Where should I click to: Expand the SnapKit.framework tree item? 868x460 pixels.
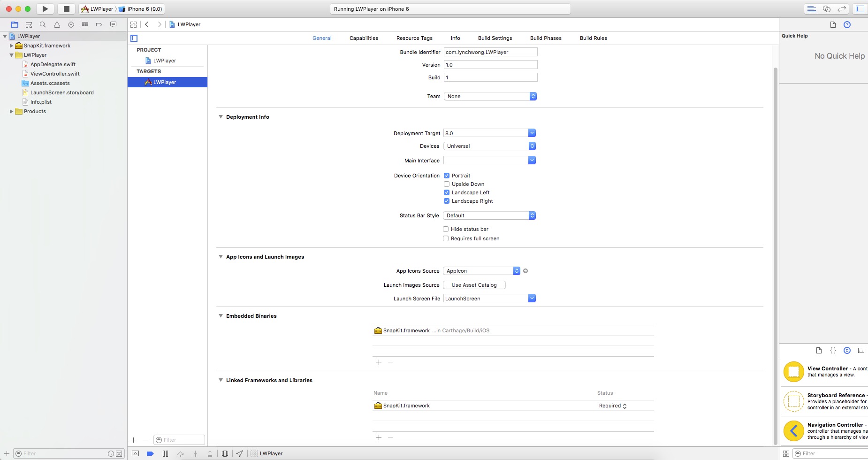[11, 46]
